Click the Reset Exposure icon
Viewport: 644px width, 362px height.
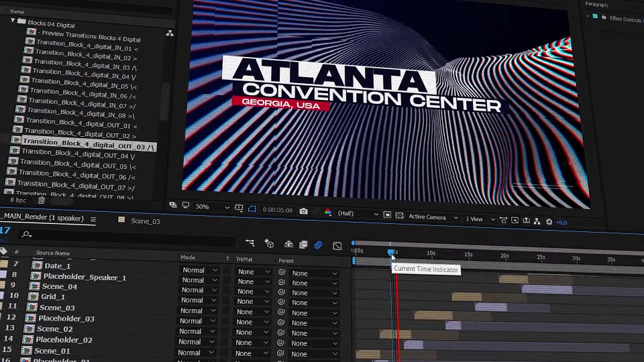coord(549,222)
